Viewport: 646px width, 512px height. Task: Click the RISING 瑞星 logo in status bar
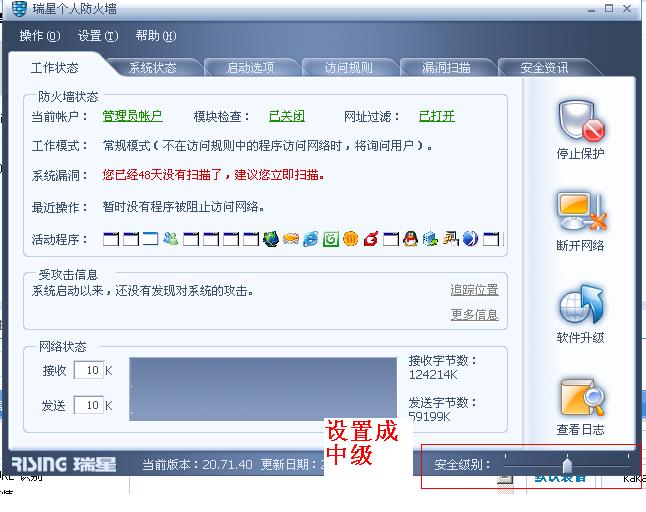(64, 464)
